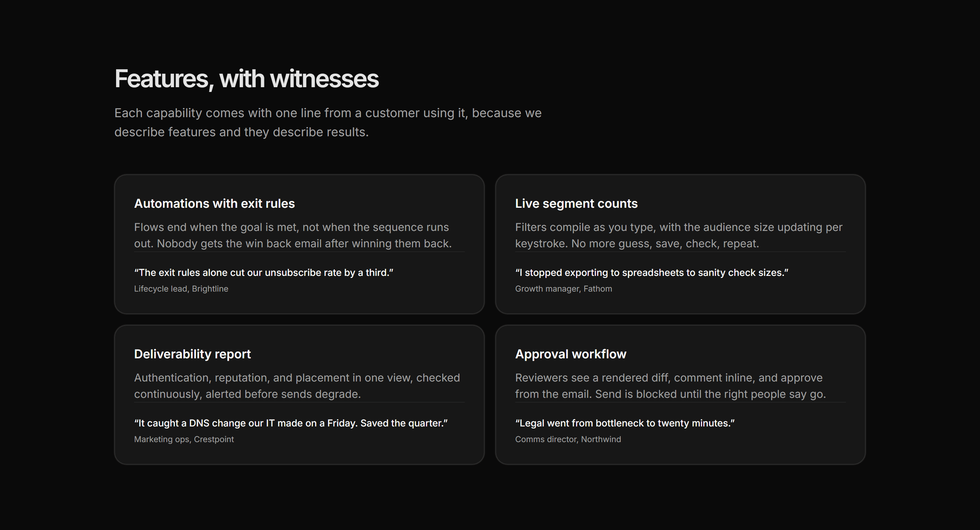The width and height of the screenshot is (980, 530).
Task: Click the 'Features, with witnesses' heading
Action: pyautogui.click(x=246, y=79)
